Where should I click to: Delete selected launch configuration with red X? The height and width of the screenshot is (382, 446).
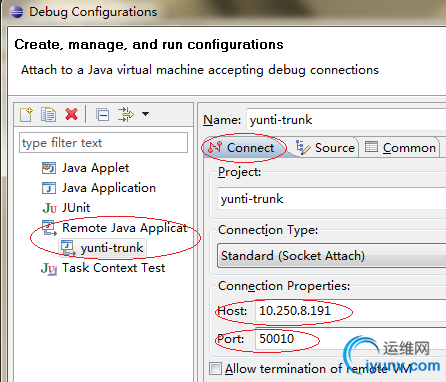pyautogui.click(x=71, y=114)
